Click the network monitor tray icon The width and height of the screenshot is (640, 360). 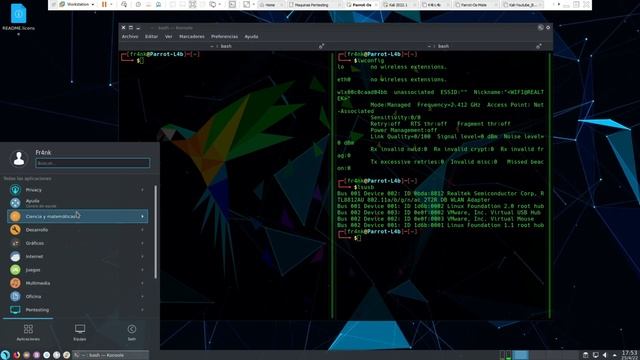pos(596,355)
